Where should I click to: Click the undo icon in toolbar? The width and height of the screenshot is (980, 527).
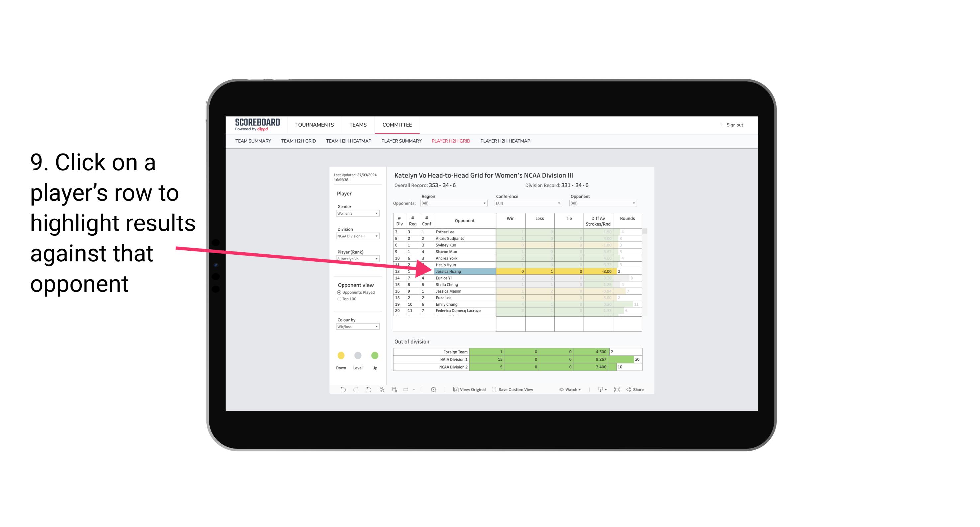coord(340,390)
